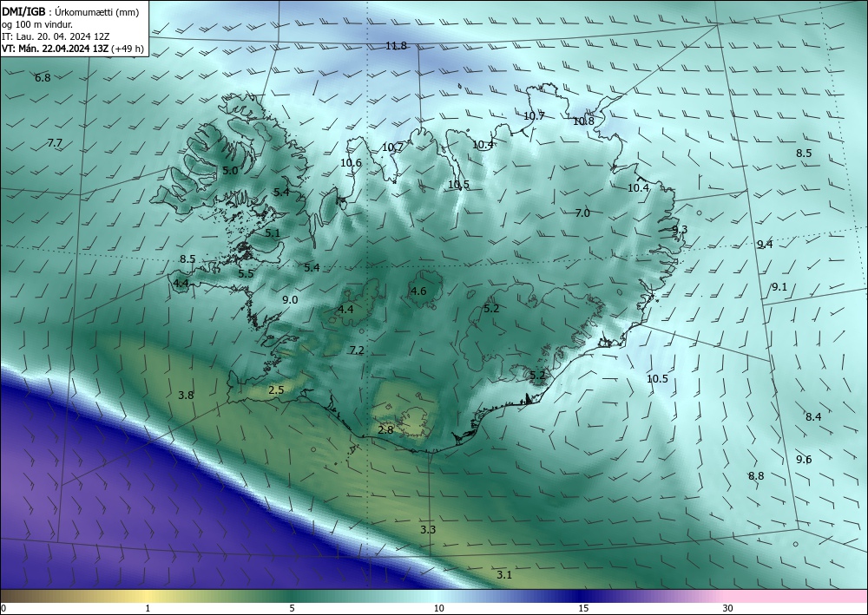Viewport: 868px width, 615px height.
Task: Click the 3.3 value on the map
Action: click(428, 530)
